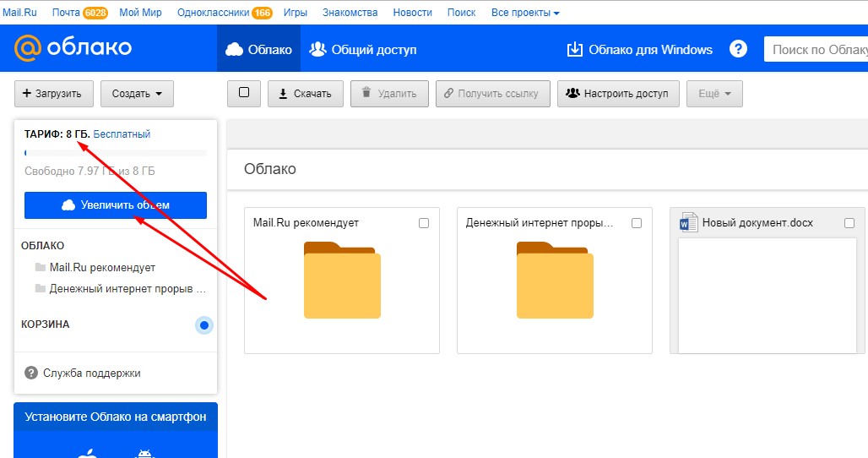Select ОБЛАКО root in sidebar tree

point(42,245)
